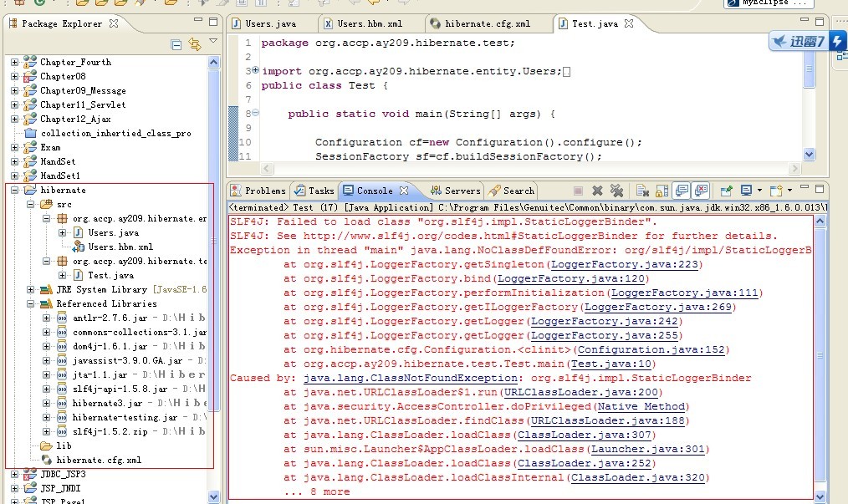The height and width of the screenshot is (504, 848).
Task: Collapse the hibernate project node
Action: (x=14, y=191)
